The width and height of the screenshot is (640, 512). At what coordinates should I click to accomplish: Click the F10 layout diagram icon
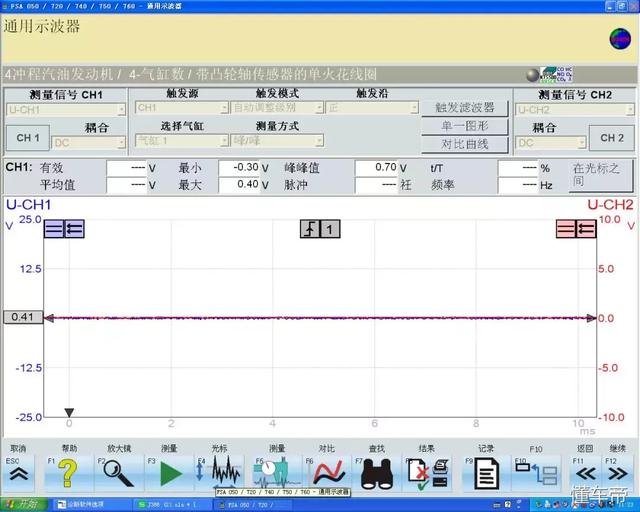click(x=536, y=473)
